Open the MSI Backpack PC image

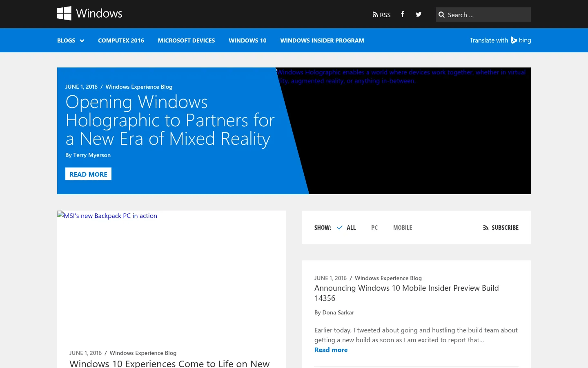(x=171, y=276)
